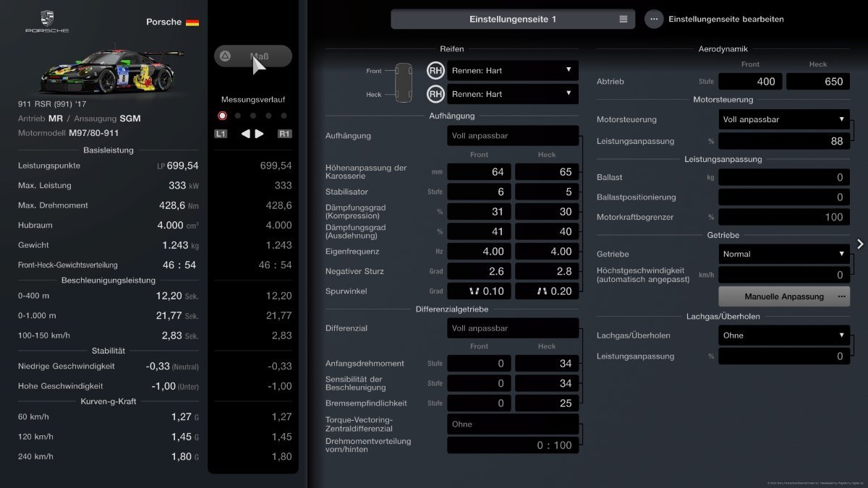The image size is (868, 488).
Task: Click the German flag next to Porsche
Action: click(x=192, y=22)
